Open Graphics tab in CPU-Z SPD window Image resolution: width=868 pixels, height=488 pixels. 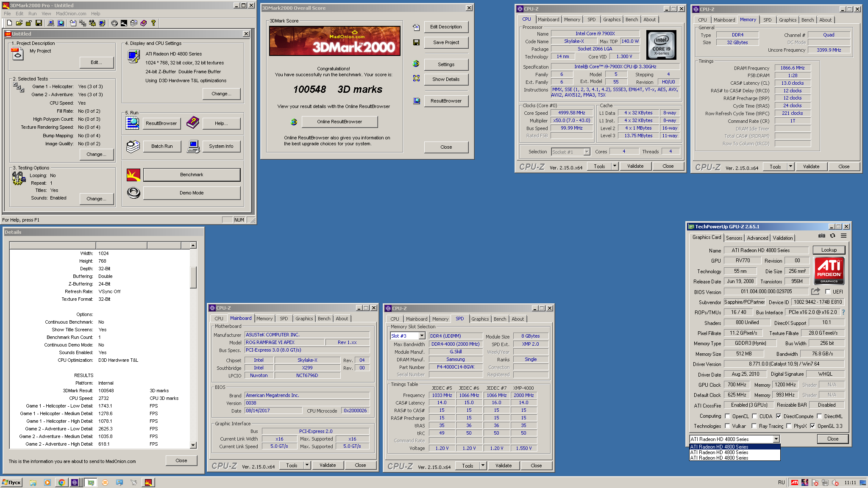480,319
